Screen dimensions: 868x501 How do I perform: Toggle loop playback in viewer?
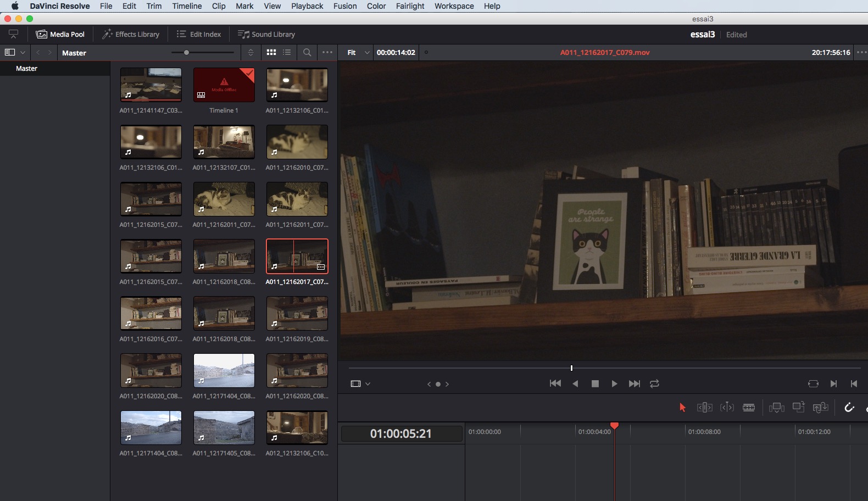(654, 383)
